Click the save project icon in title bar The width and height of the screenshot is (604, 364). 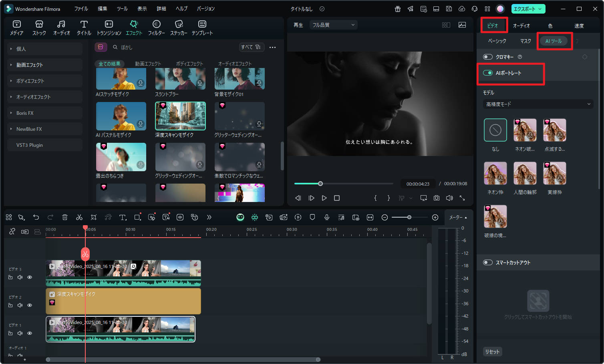pyautogui.click(x=449, y=9)
